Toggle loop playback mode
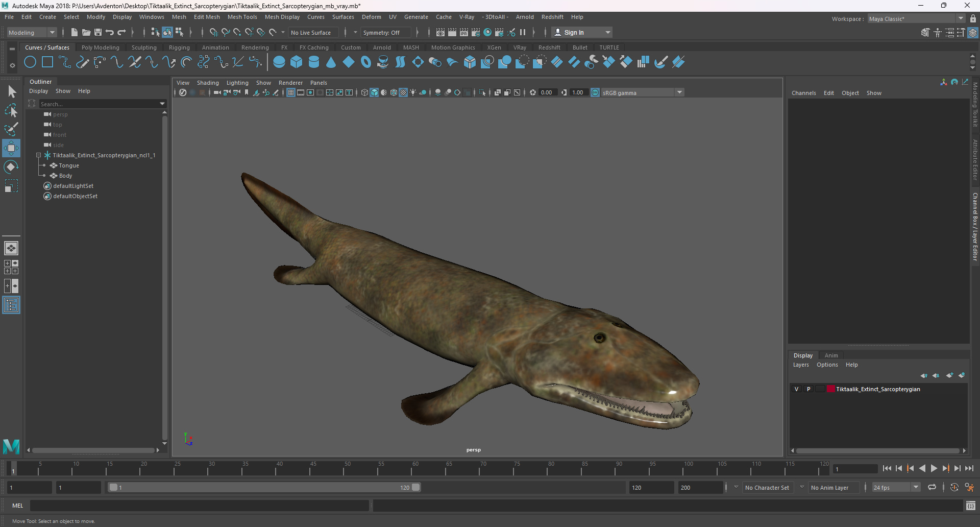Viewport: 980px width, 527px height. (x=932, y=487)
